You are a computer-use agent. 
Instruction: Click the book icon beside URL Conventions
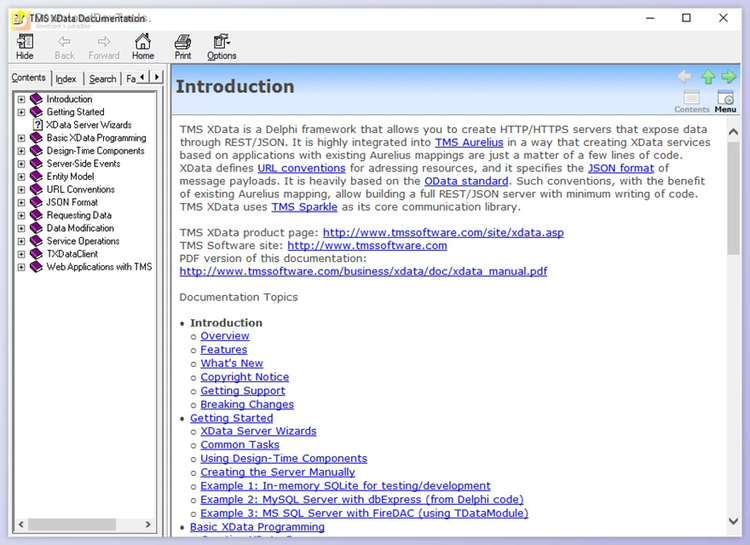36,190
